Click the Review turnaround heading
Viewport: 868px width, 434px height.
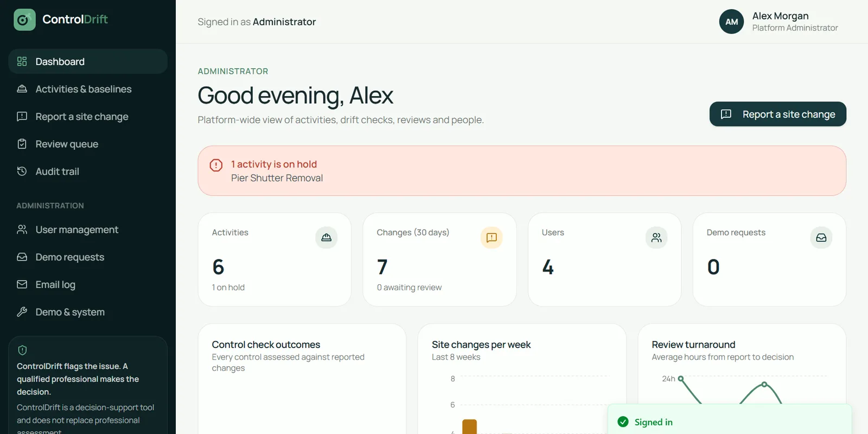693,344
